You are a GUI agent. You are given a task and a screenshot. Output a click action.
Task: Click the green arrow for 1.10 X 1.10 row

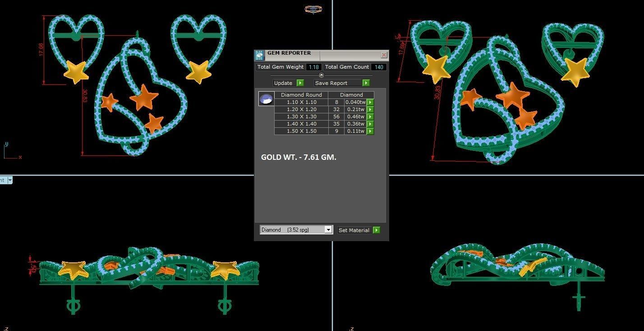coord(370,103)
